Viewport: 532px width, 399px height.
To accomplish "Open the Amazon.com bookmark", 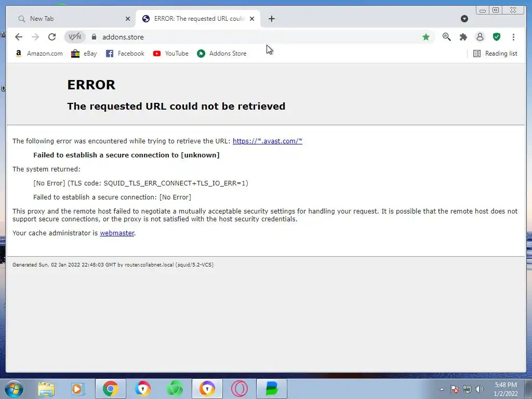I will pyautogui.click(x=39, y=54).
